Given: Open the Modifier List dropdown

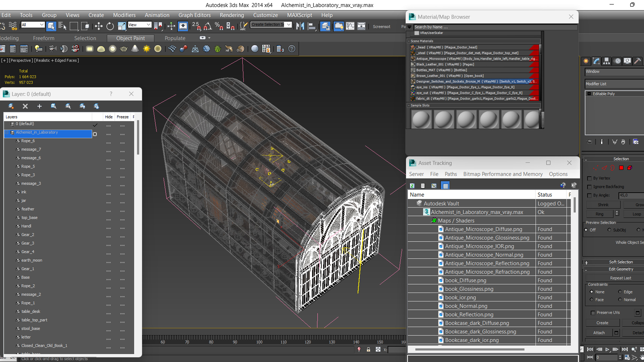Looking at the screenshot, I should 614,84.
